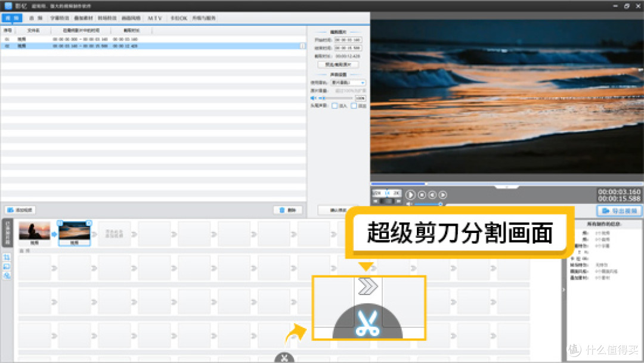Viewport: 644px width, 363px height.
Task: Click the app logo in title bar
Action: click(x=8, y=6)
